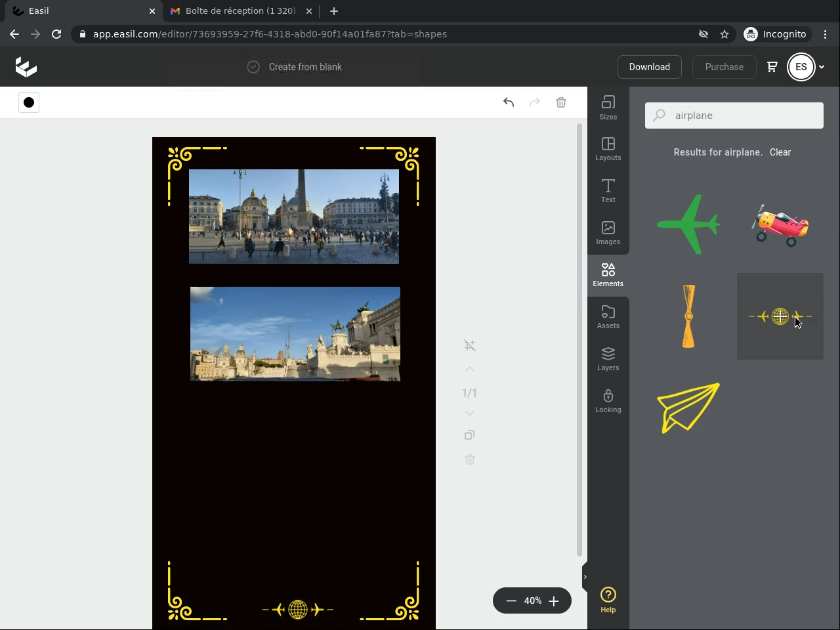Viewport: 840px width, 630px height.
Task: Open the Layouts panel
Action: click(608, 149)
